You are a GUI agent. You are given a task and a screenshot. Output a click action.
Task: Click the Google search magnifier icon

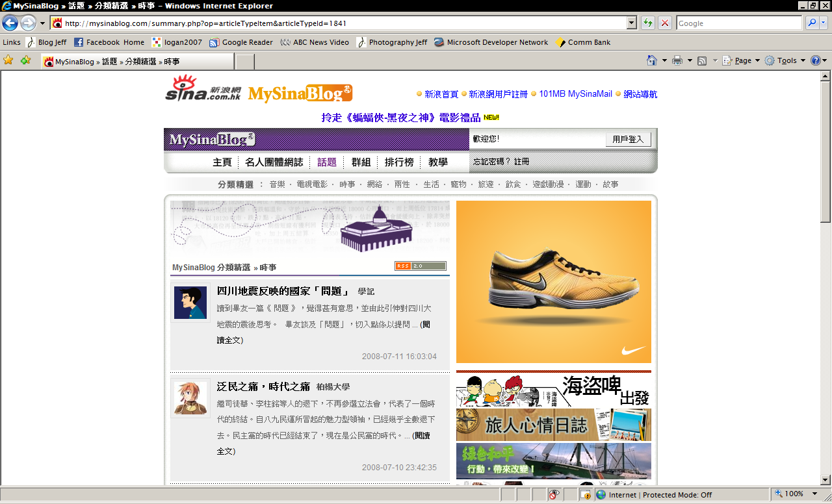point(812,23)
